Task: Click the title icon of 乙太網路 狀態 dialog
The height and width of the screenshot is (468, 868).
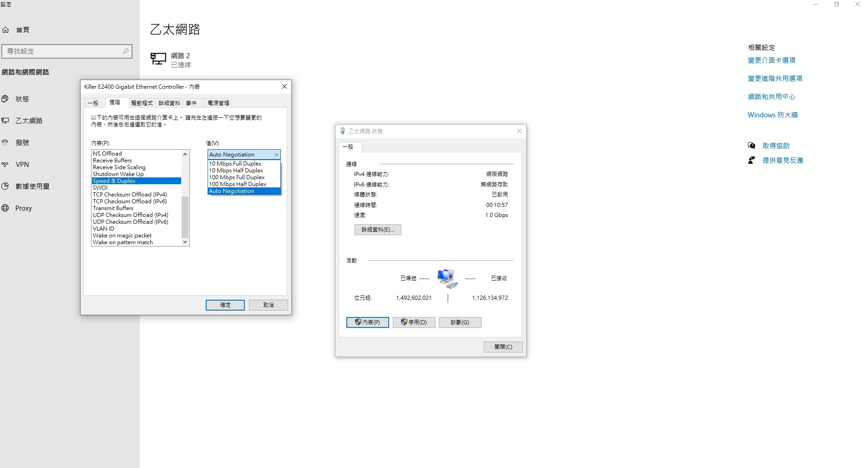Action: [343, 131]
